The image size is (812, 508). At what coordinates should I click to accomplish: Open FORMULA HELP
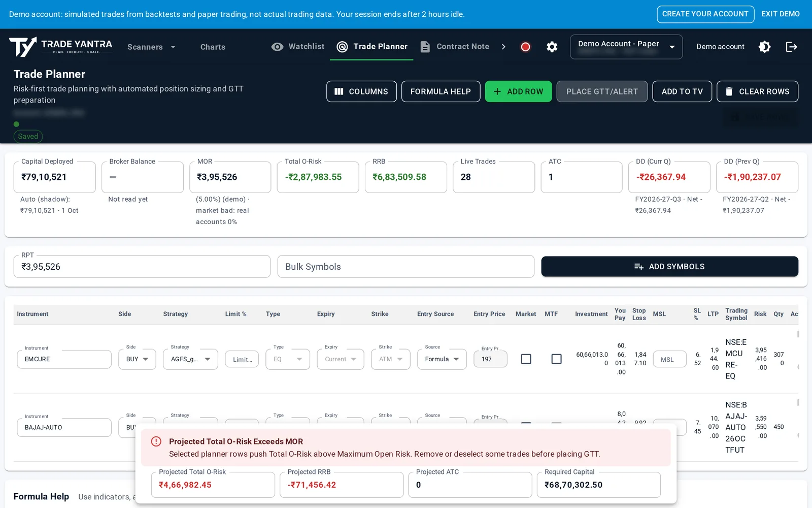click(441, 91)
